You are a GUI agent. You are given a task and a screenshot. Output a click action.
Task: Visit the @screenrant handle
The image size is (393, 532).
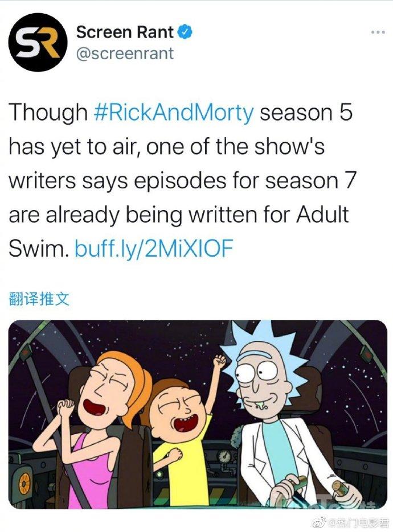(125, 53)
